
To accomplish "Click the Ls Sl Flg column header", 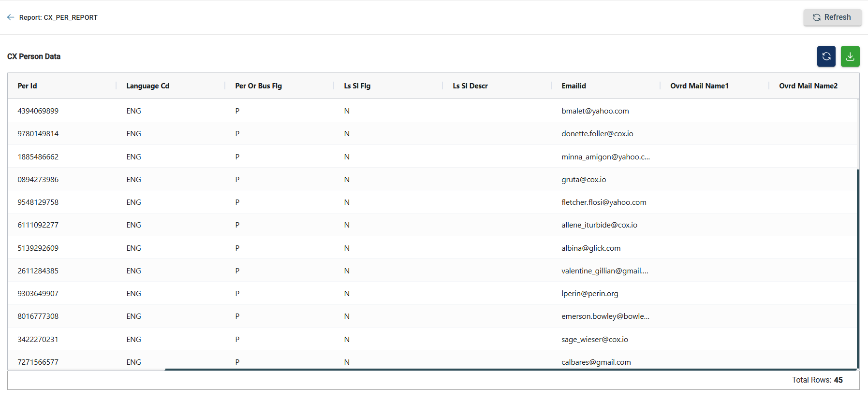I will (x=357, y=86).
